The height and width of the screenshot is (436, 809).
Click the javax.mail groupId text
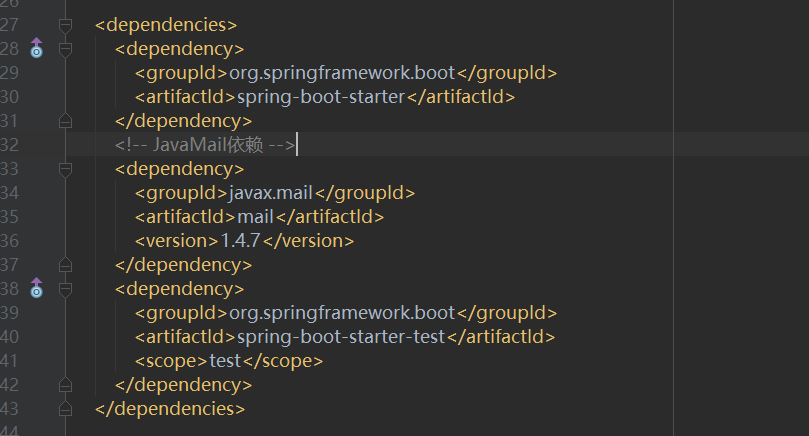click(271, 193)
